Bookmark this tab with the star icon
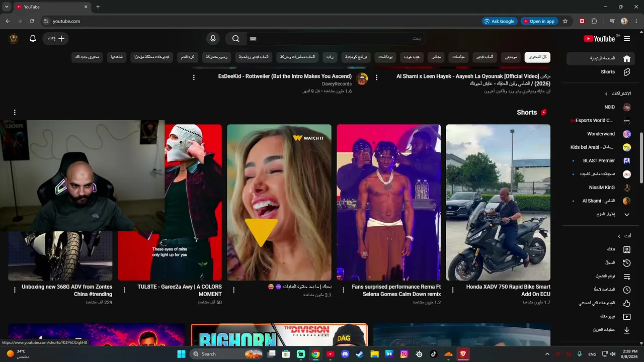Image resolution: width=644 pixels, height=362 pixels. [x=565, y=21]
